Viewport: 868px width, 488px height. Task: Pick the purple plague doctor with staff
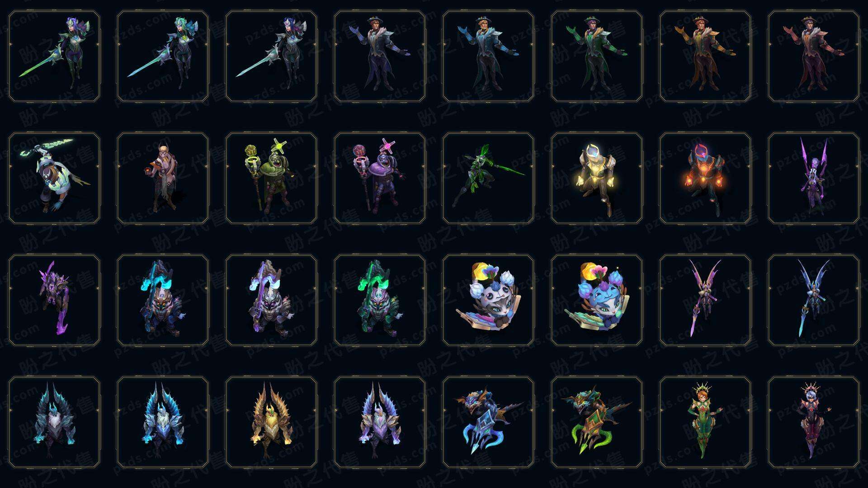(380, 178)
